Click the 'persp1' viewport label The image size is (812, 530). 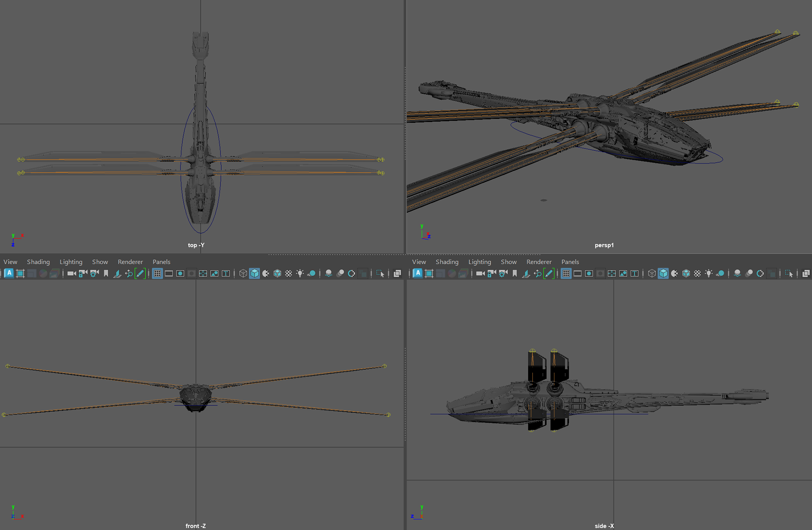point(604,245)
